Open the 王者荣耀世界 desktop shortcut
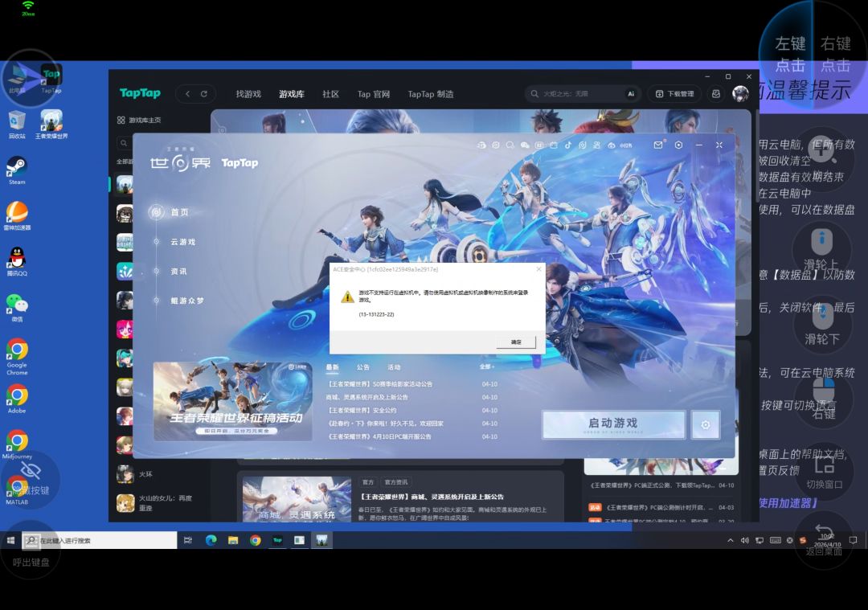The width and height of the screenshot is (868, 610). pos(51,124)
